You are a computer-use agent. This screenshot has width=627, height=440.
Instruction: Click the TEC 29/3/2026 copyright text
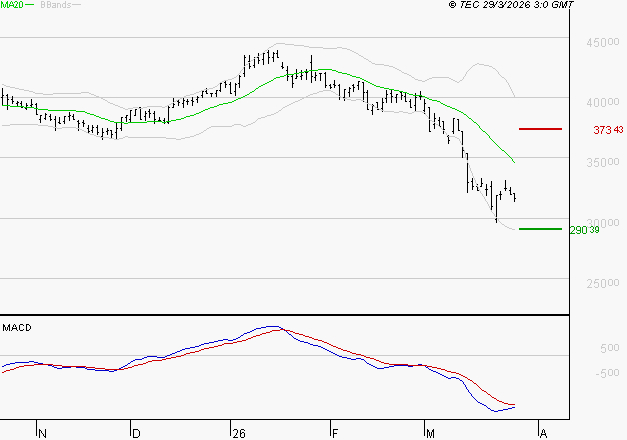511,5
